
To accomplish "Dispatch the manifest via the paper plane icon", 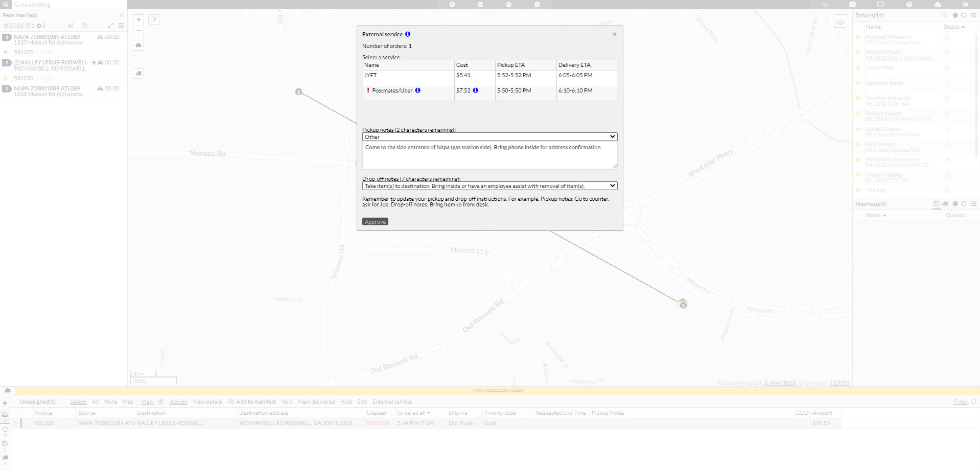I will click(x=71, y=26).
